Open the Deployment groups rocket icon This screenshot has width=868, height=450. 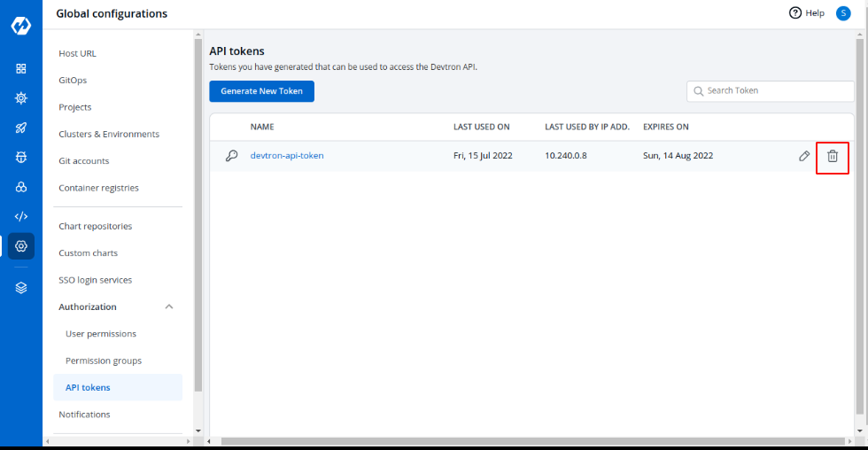(x=21, y=128)
